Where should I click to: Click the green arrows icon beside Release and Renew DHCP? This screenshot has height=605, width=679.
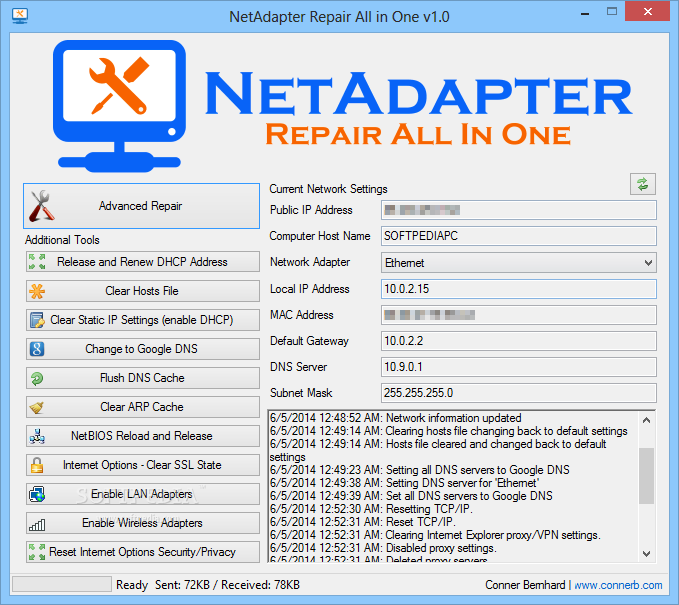click(x=37, y=262)
